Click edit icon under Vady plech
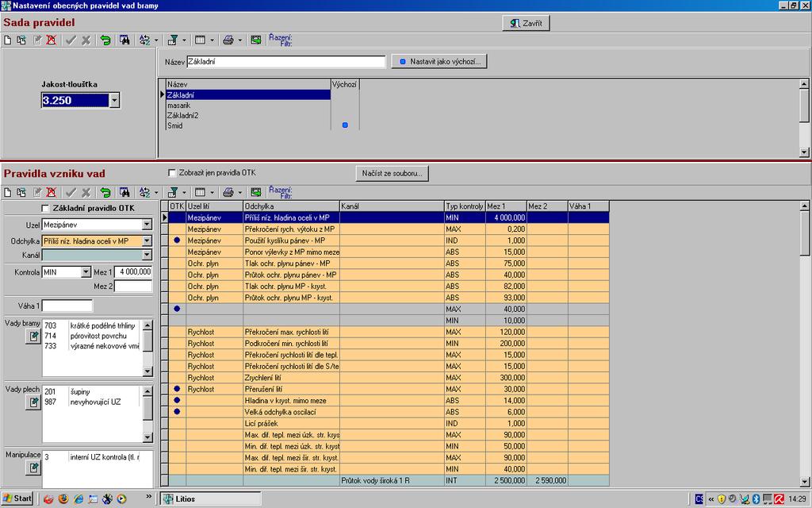The width and height of the screenshot is (812, 508). tap(33, 402)
